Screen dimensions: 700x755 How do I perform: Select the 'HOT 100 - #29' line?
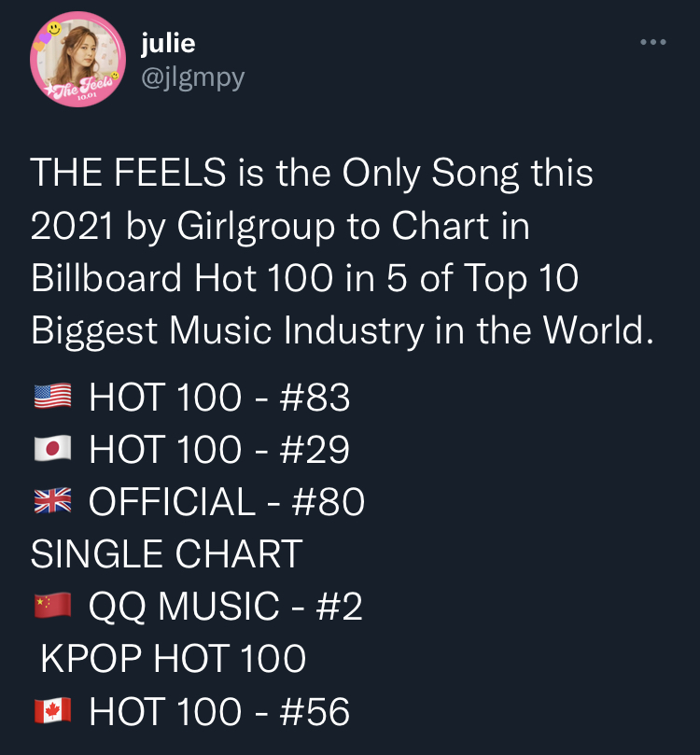point(219,449)
